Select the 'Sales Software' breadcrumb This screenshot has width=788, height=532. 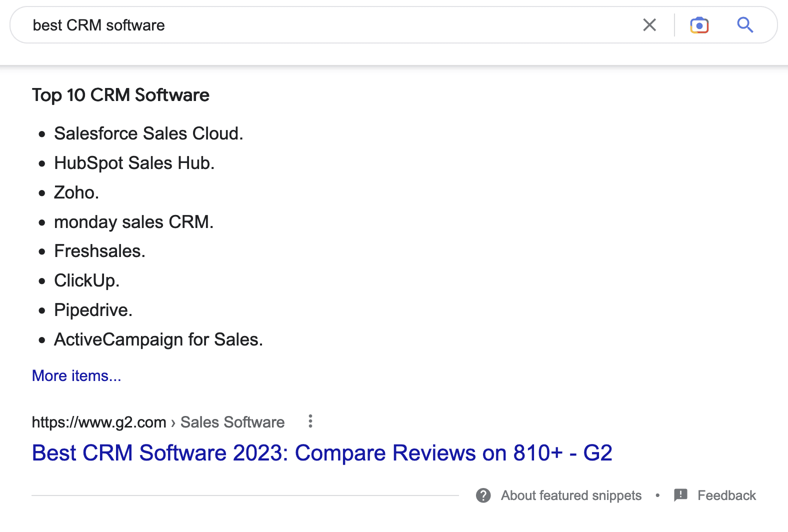pos(232,422)
